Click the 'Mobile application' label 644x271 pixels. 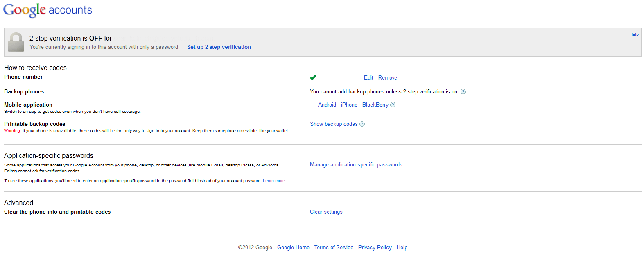[28, 105]
